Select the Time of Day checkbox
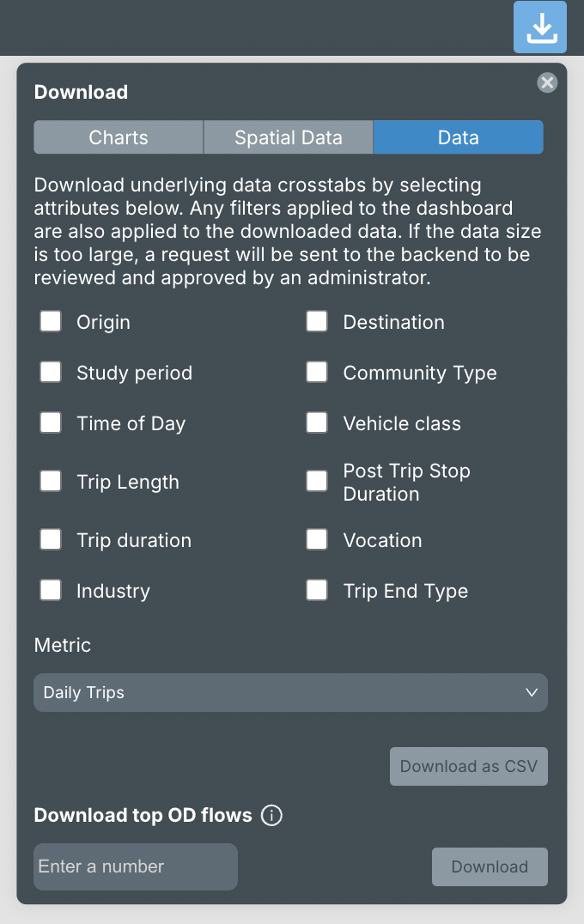584x924 pixels. point(51,423)
